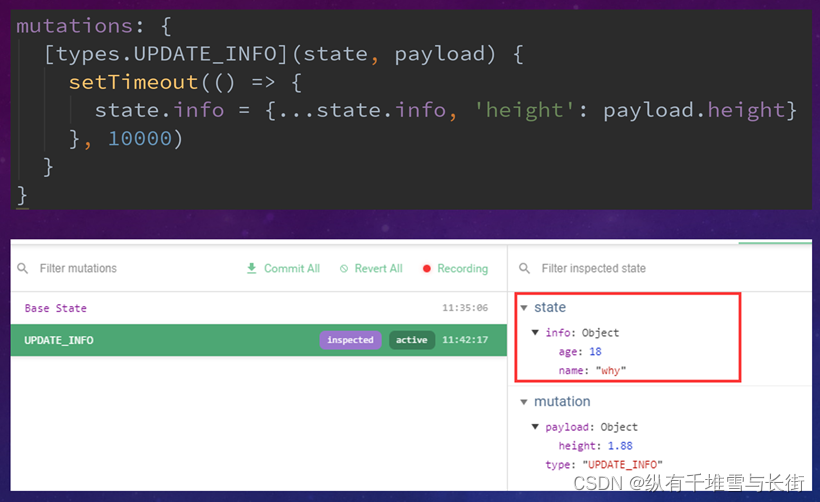Click the red Recording dot
Viewport: 820px width, 502px height.
(427, 268)
